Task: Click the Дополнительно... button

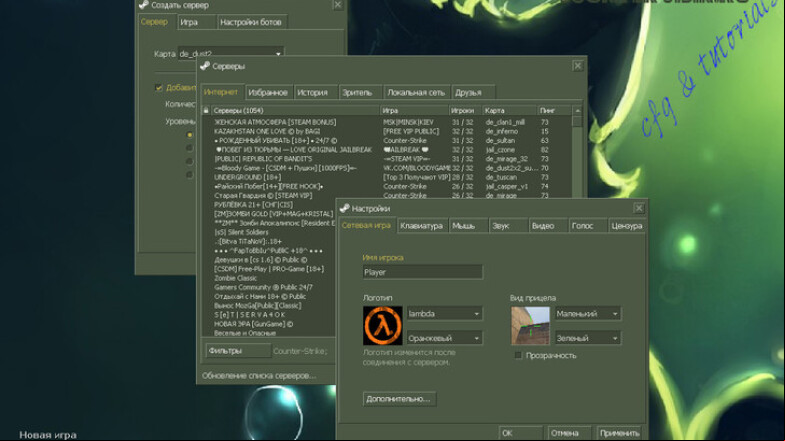Action: (x=399, y=399)
